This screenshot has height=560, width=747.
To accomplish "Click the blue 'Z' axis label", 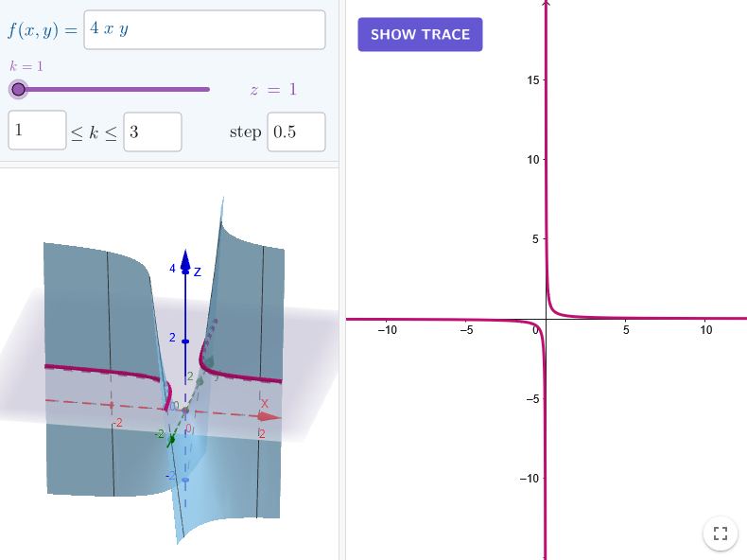I will coord(198,271).
